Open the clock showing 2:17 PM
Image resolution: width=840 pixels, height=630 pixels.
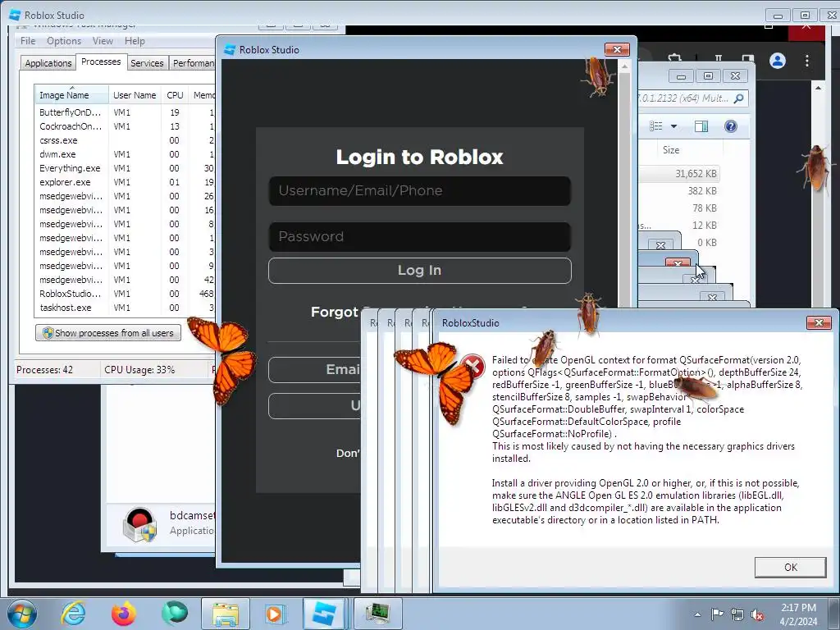[x=798, y=614]
